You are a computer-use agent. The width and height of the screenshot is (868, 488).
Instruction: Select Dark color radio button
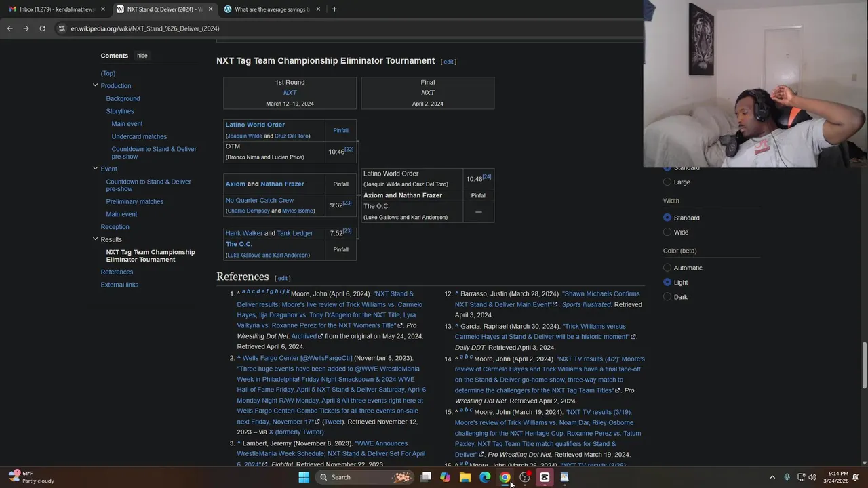667,296
